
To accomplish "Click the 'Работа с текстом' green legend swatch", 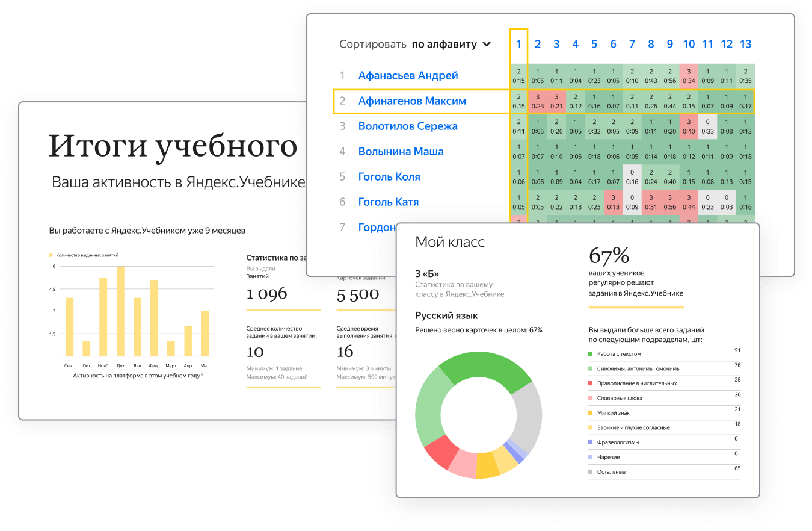I will tap(591, 354).
